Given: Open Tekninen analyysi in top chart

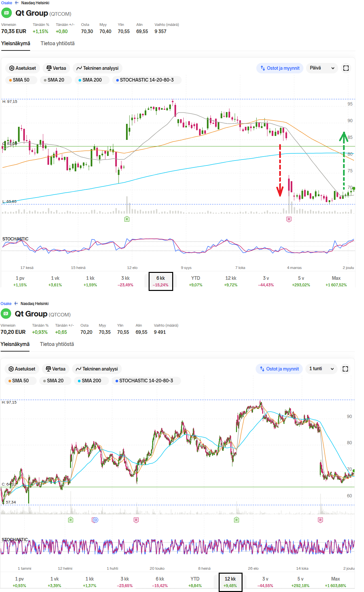Looking at the screenshot, I should 98,68.
